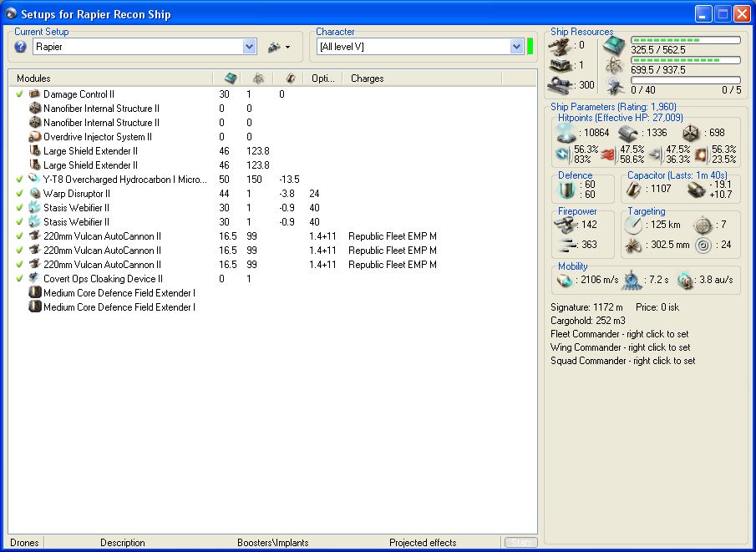The height and width of the screenshot is (552, 756).
Task: Open the Current Setup dropdown list
Action: (x=249, y=48)
